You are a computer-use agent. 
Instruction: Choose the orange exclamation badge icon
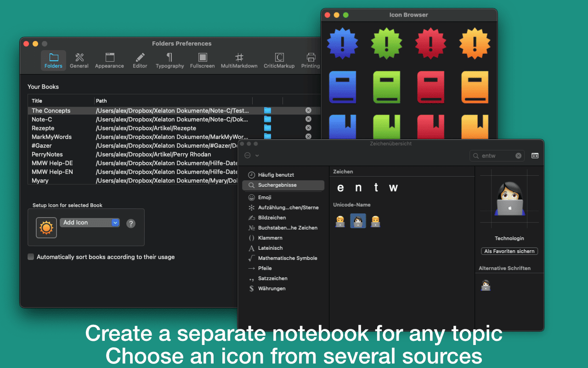475,44
